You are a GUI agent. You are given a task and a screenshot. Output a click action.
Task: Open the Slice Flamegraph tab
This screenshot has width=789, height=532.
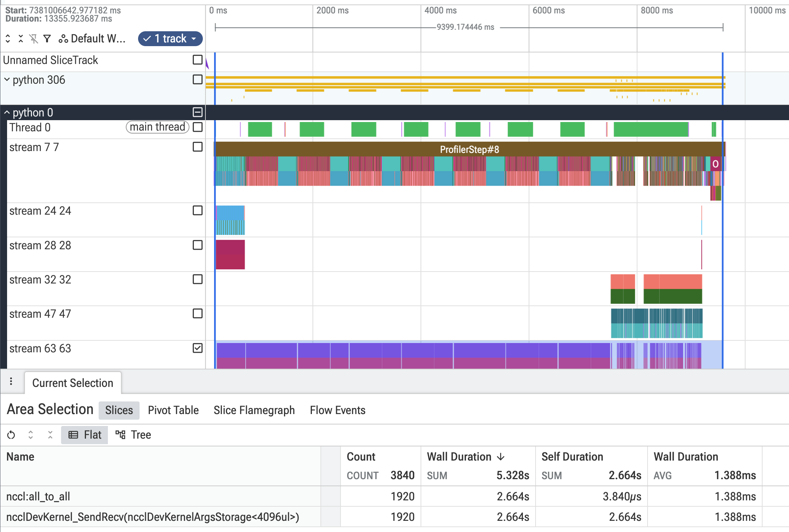click(254, 410)
